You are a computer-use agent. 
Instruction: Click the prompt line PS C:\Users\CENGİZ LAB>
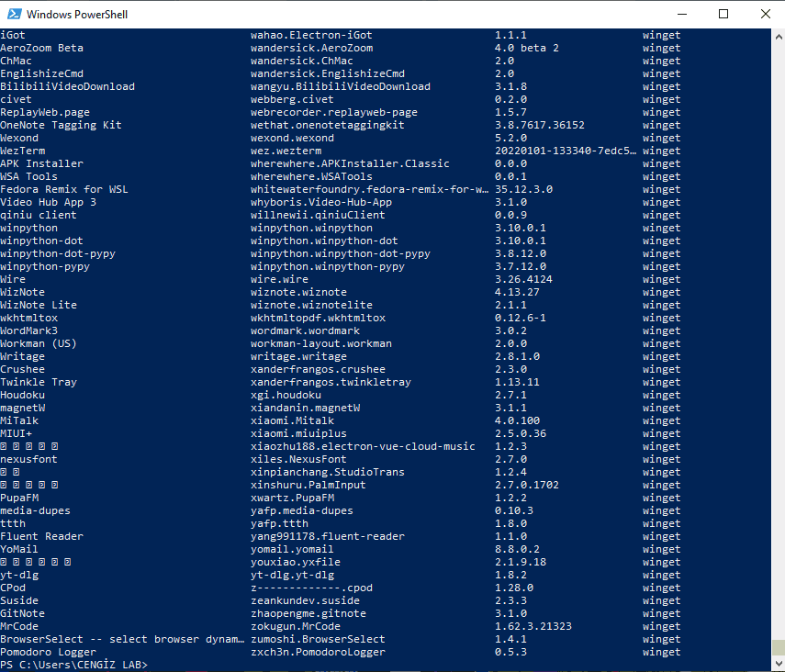click(74, 665)
